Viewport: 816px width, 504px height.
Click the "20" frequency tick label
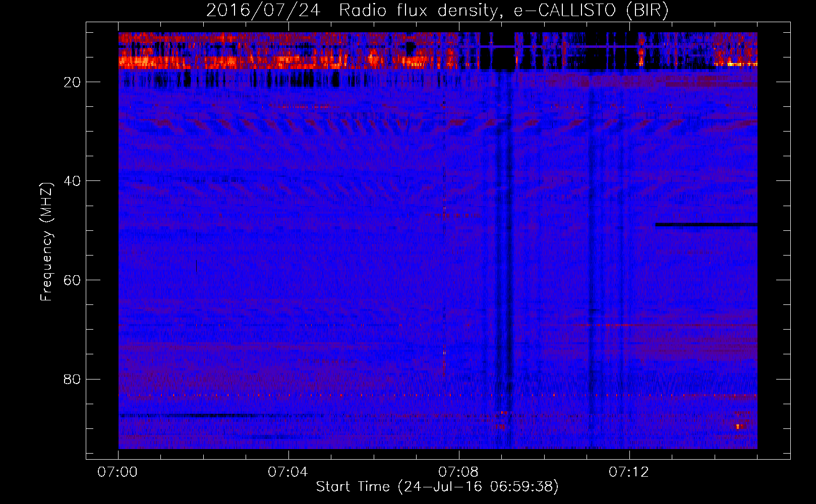[x=73, y=82]
